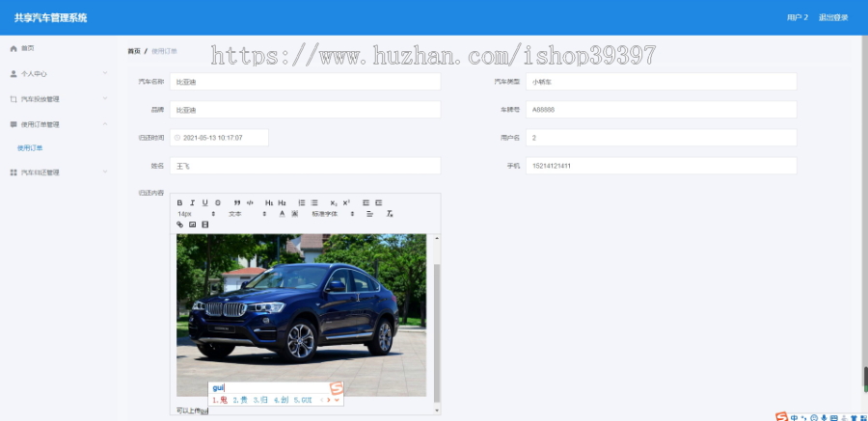Open the 标准字体 font family dropdown
The width and height of the screenshot is (868, 421).
(333, 214)
